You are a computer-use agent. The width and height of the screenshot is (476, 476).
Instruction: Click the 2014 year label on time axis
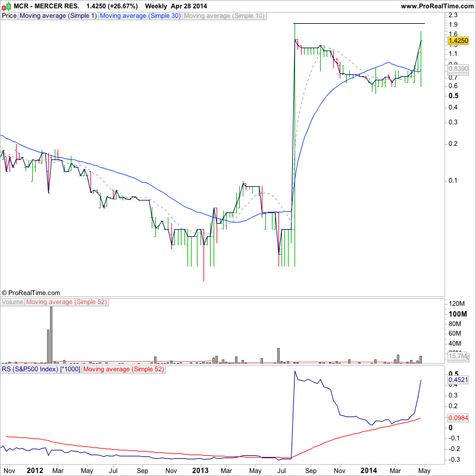pyautogui.click(x=368, y=471)
